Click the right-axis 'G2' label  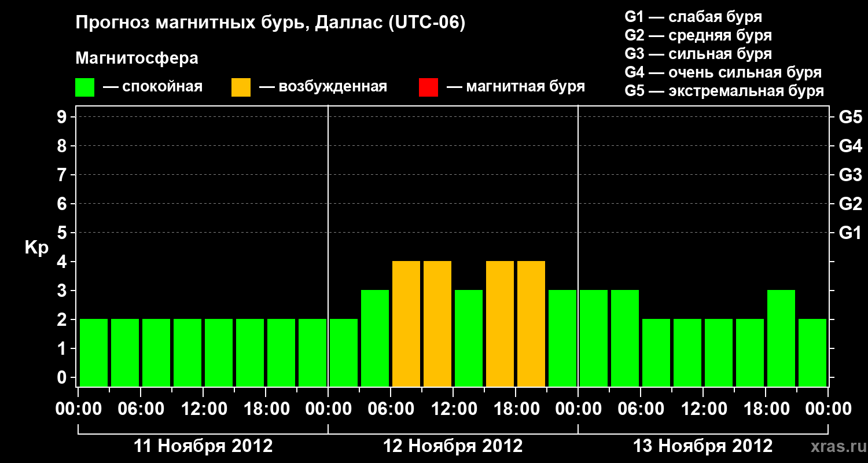tap(850, 204)
